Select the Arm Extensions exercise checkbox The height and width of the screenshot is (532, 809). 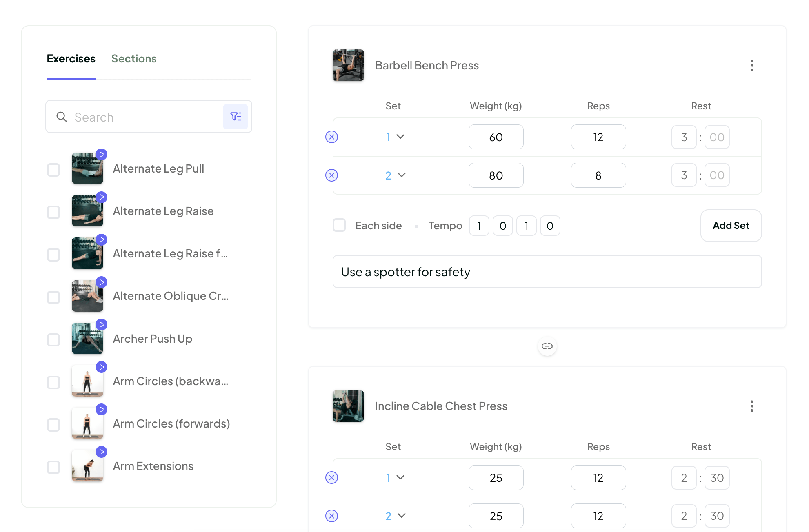tap(53, 467)
